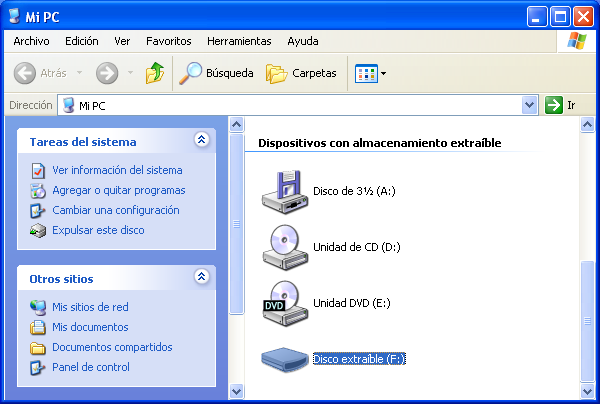Open Panel de control link
The image size is (600, 404).
(91, 367)
